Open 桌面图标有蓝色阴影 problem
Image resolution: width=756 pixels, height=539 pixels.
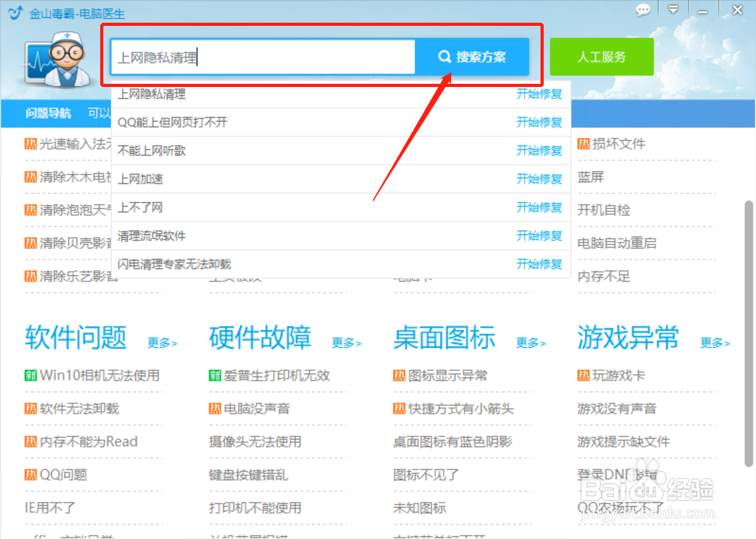click(x=453, y=441)
